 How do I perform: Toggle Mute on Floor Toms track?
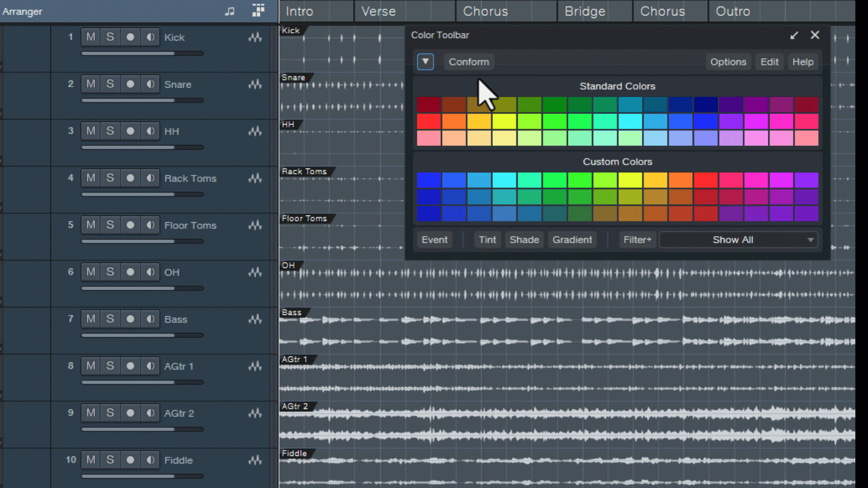[90, 225]
